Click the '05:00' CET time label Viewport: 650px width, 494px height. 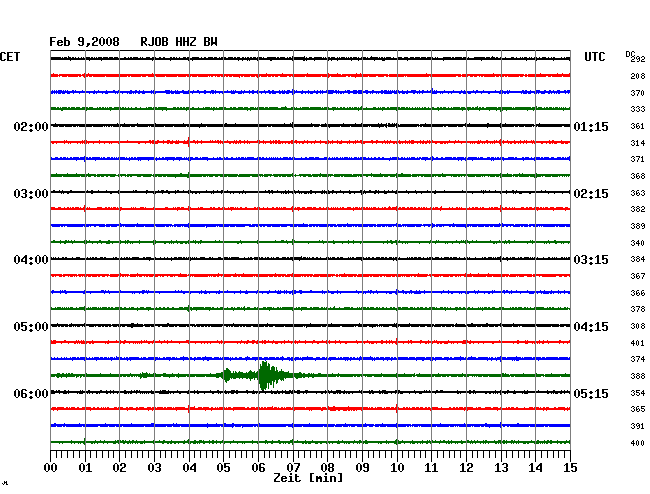(31, 327)
